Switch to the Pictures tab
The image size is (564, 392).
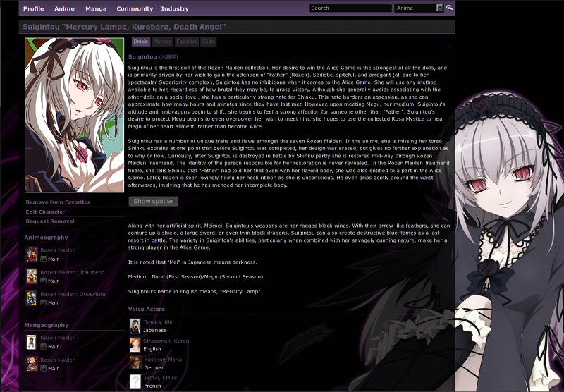click(162, 42)
